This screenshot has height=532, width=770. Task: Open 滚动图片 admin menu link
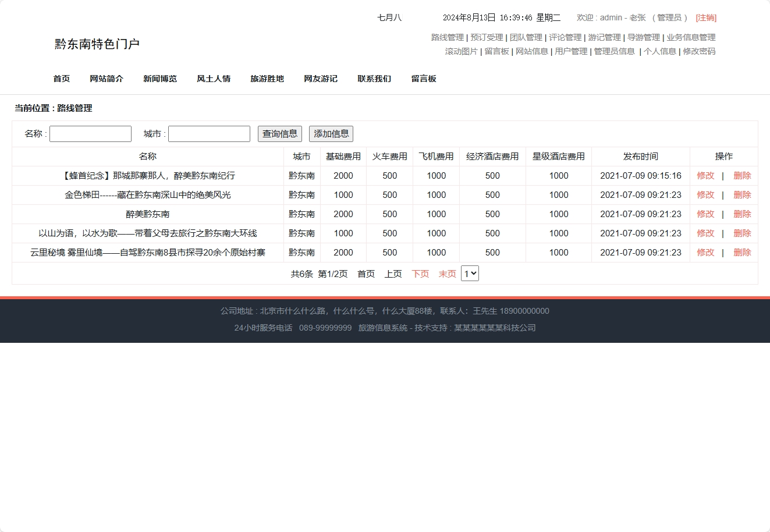click(461, 51)
